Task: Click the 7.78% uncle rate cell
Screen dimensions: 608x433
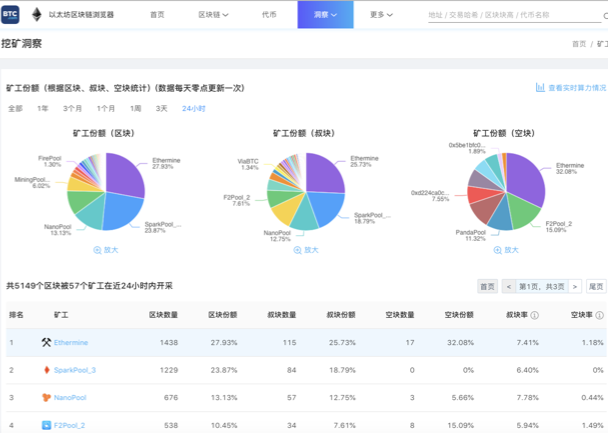Action: (528, 398)
